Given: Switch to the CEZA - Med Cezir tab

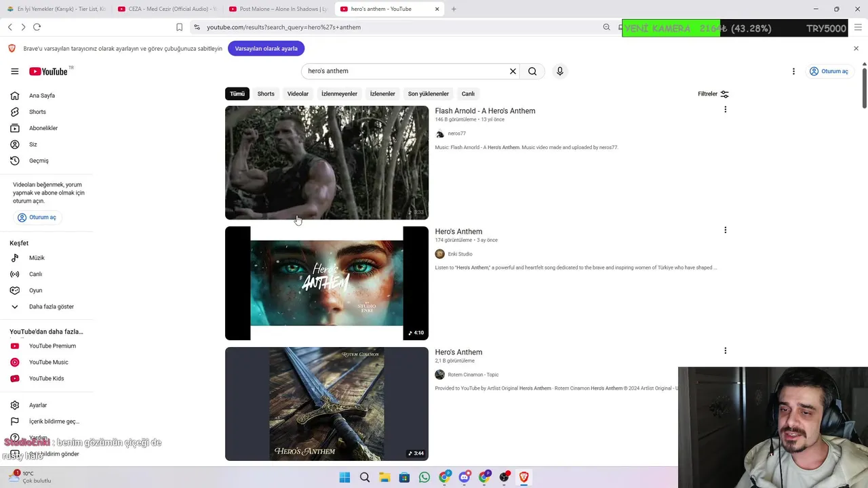Looking at the screenshot, I should click(165, 9).
